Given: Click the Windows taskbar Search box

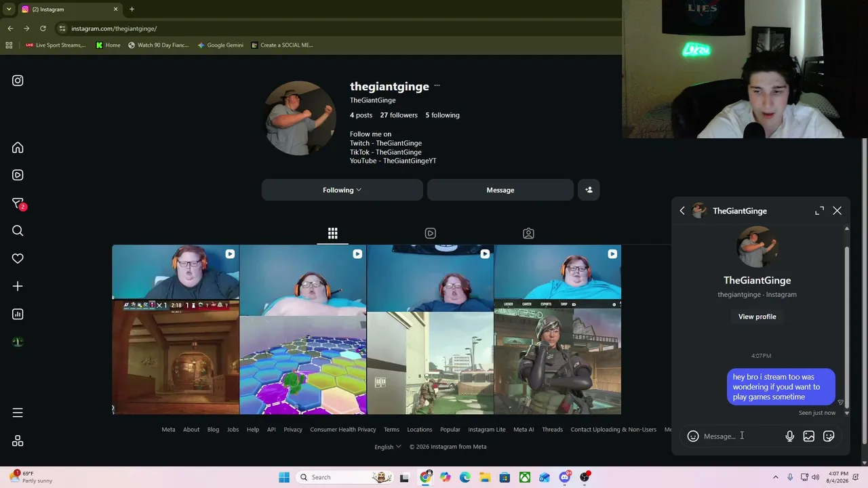Looking at the screenshot, I should click(346, 477).
